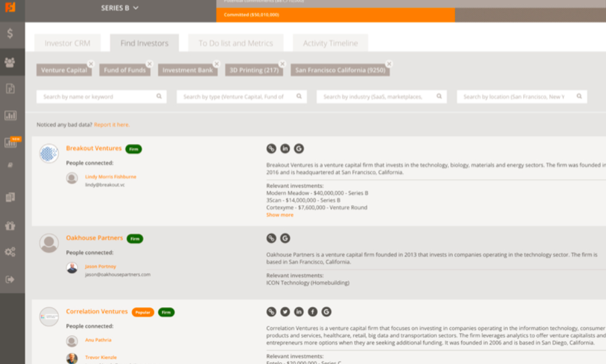Open the Oakhouse Partners firm name link
This screenshot has width=606, height=364.
95,238
